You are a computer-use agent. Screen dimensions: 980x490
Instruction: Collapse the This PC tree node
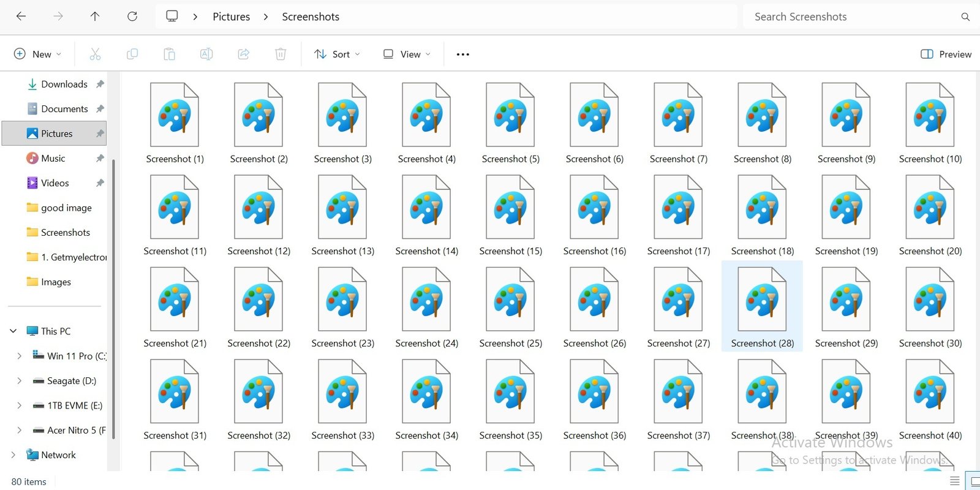(x=13, y=331)
